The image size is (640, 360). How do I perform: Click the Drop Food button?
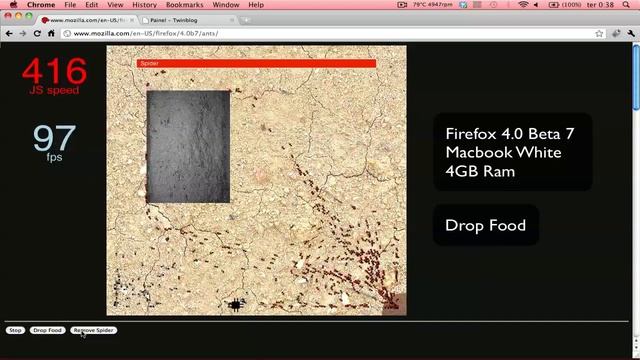[47, 330]
